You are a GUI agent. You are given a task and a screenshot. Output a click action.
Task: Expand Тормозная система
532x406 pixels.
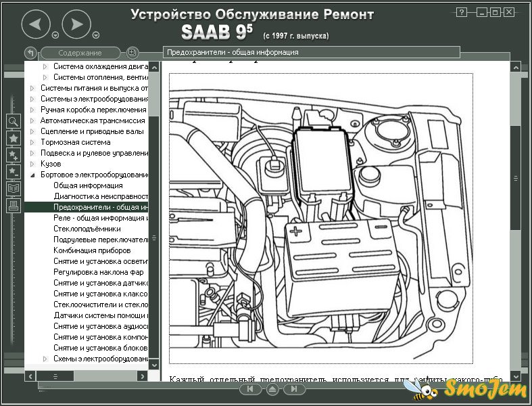click(x=32, y=142)
